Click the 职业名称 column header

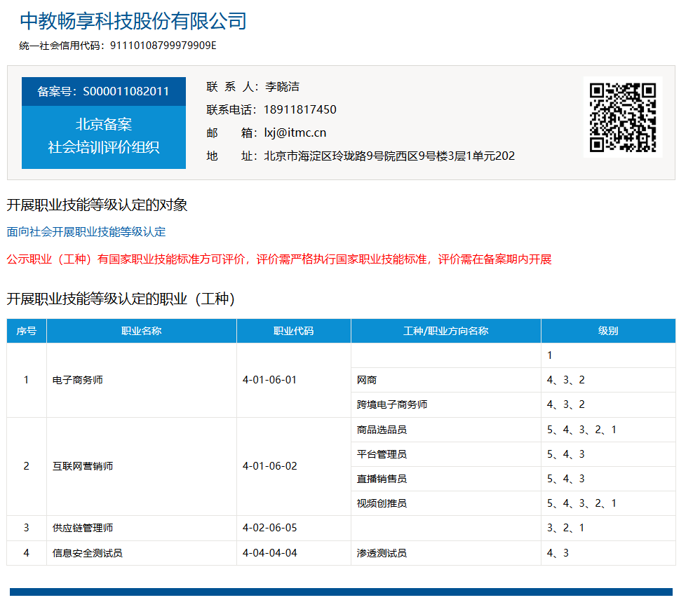pos(141,331)
